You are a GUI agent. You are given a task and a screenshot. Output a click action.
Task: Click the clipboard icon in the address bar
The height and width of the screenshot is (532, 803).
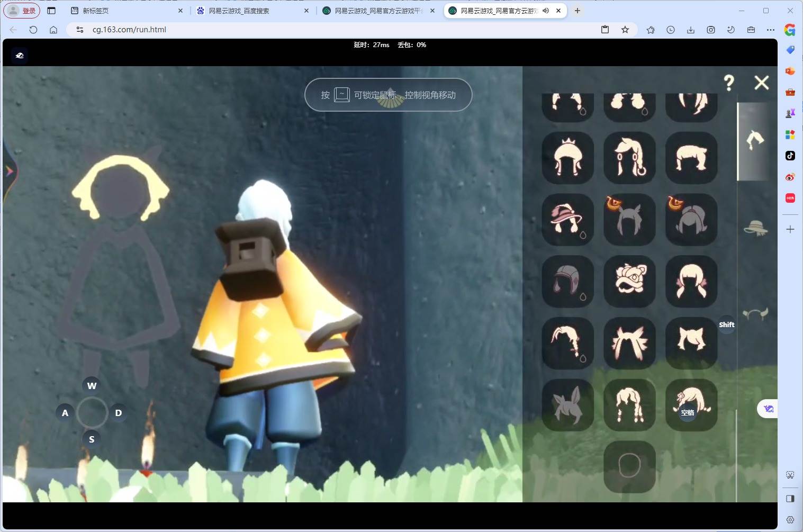(605, 30)
